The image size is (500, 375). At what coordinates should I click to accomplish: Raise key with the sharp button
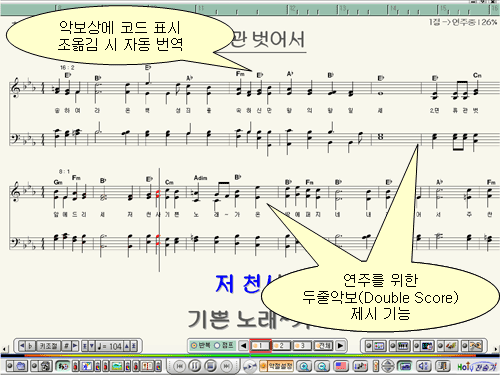(x=66, y=346)
